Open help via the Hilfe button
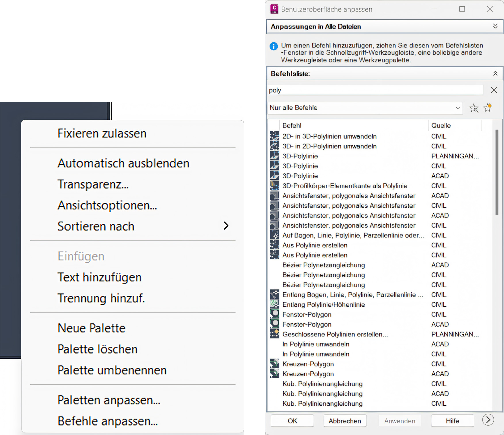 click(452, 421)
